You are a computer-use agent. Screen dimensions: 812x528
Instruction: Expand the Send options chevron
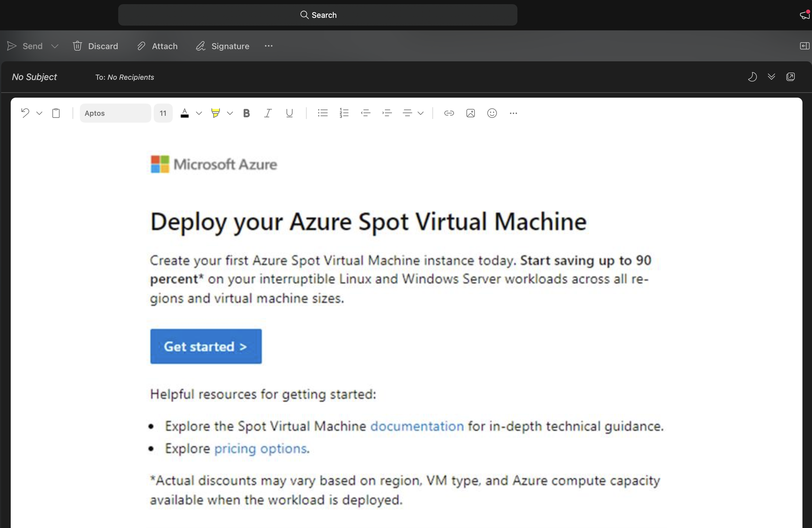coord(55,46)
